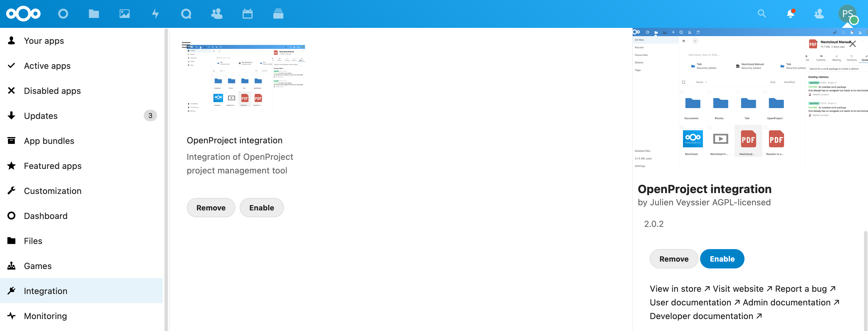Open unified search magnifier icon
The height and width of the screenshot is (331, 868).
(762, 14)
